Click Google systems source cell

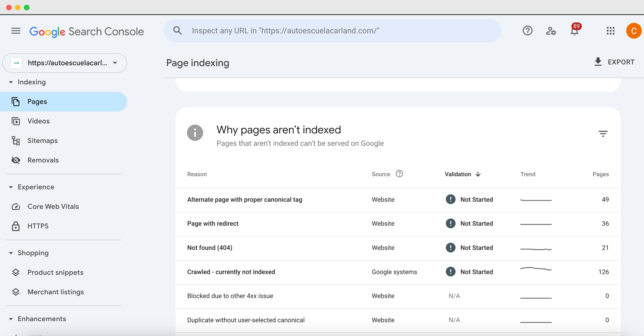(x=394, y=272)
